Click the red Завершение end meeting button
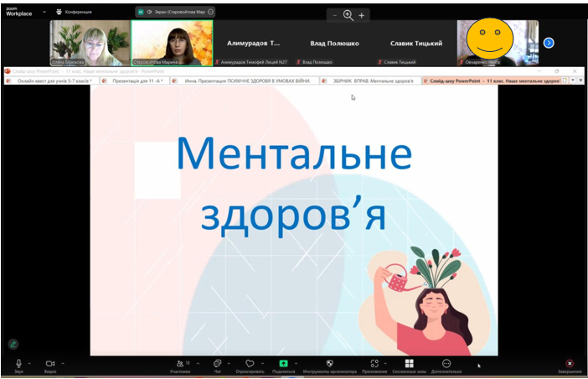Screen dimensions: 588x379 click(570, 363)
